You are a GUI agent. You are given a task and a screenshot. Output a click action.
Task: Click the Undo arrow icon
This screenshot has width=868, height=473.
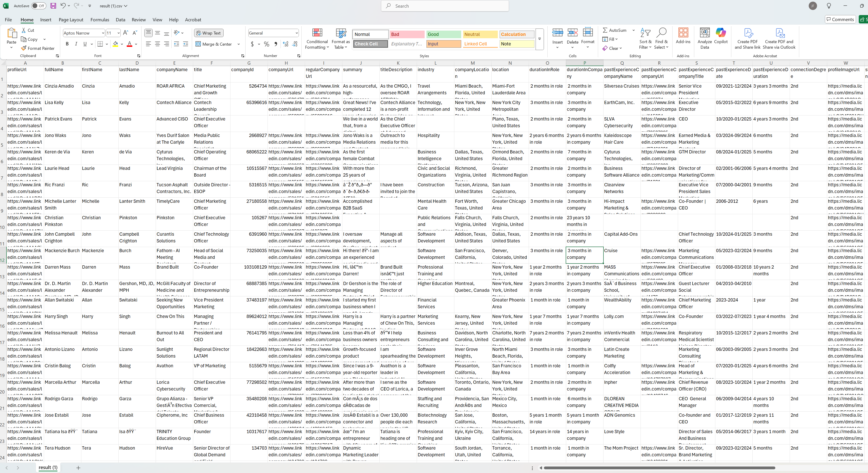click(63, 5)
